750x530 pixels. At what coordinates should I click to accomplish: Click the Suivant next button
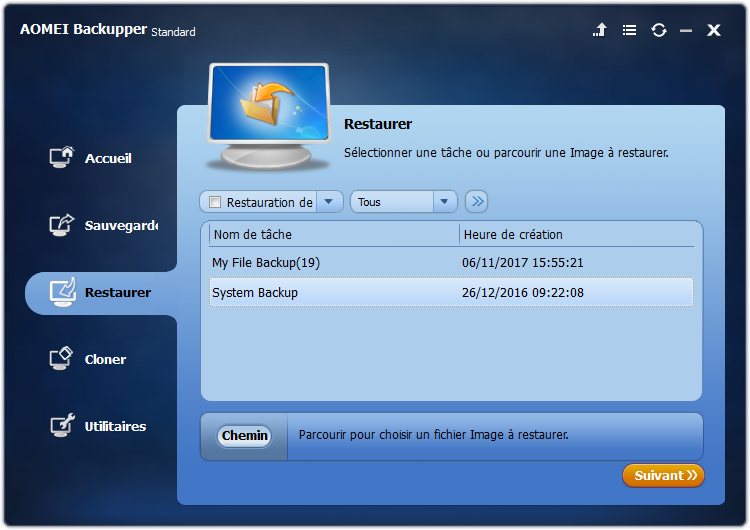tap(663, 475)
